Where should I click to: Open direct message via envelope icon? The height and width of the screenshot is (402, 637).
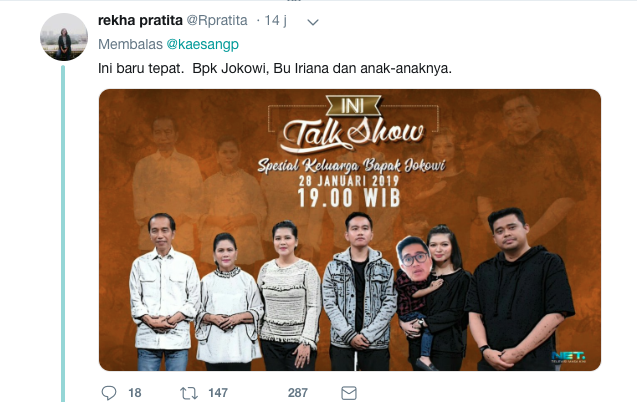[x=349, y=393]
